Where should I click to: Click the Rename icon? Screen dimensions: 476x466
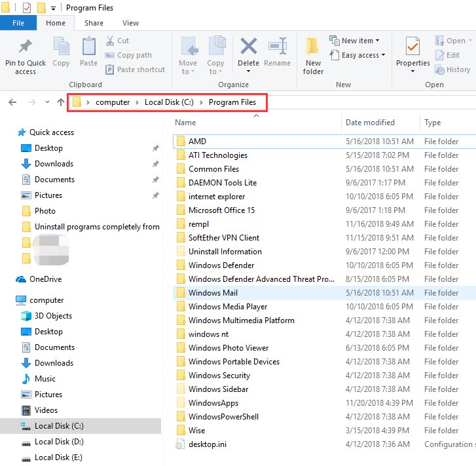click(278, 46)
